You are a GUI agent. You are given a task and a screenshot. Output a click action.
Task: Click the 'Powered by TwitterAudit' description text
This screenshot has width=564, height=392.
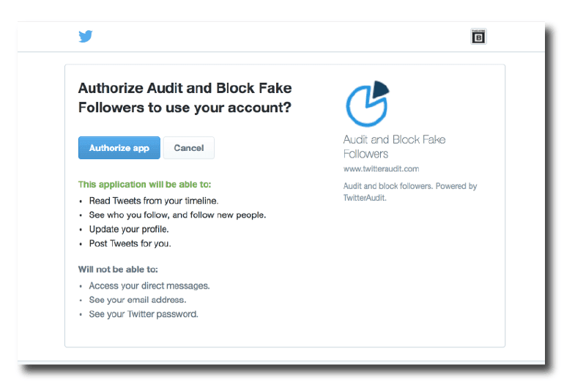410,192
